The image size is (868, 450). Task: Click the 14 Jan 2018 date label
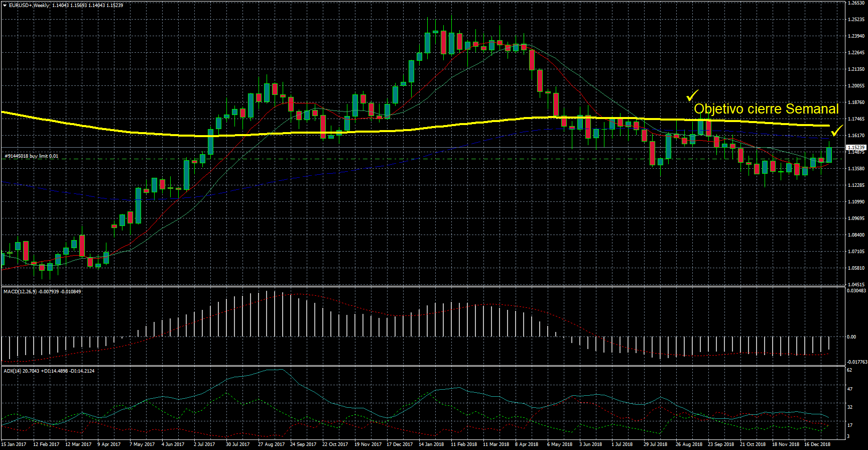tap(431, 444)
